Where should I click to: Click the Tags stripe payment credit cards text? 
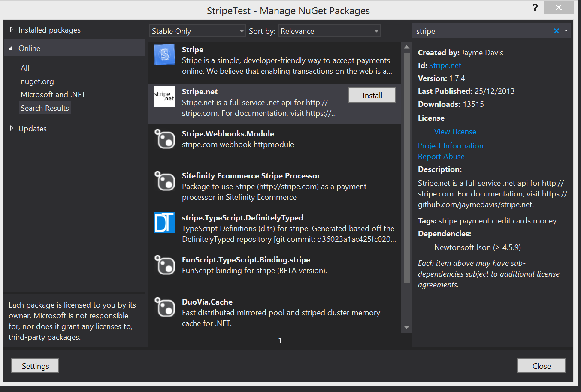tap(487, 220)
